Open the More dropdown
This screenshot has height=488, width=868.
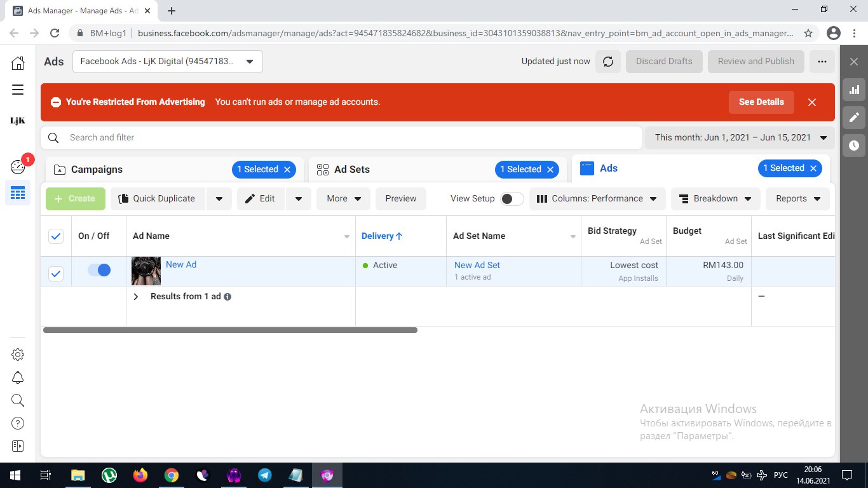(344, 199)
